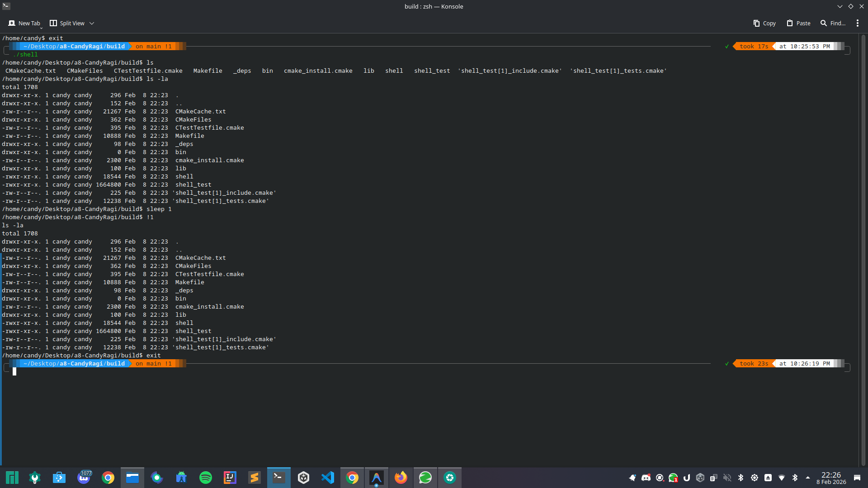Screen dimensions: 868x488
Task: Open a New Tab in Konsole
Action: tap(24, 23)
